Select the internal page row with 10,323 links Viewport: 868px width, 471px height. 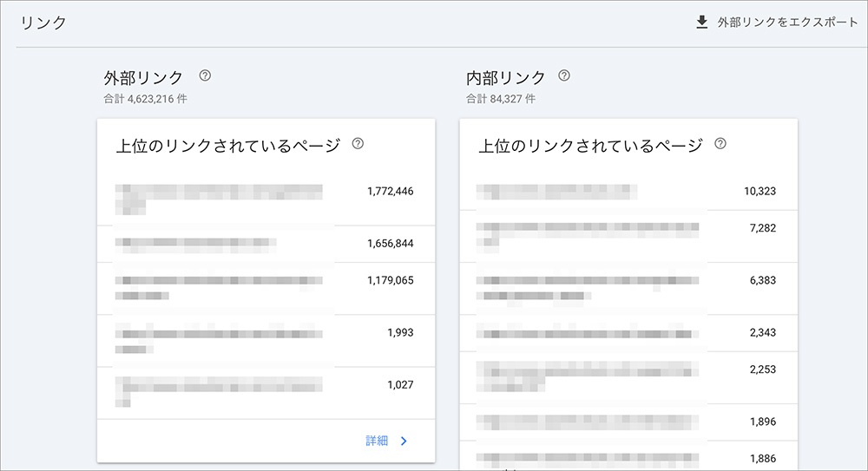(628, 191)
